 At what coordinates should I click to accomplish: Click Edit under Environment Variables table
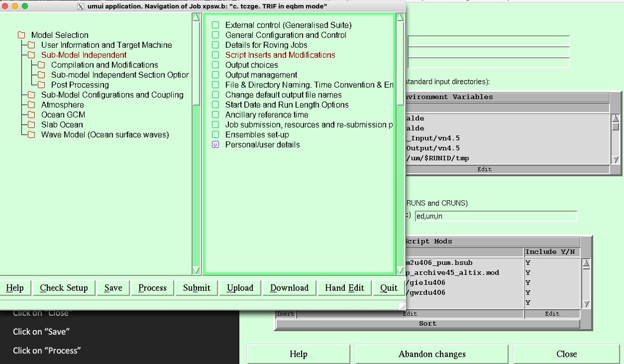click(x=484, y=169)
